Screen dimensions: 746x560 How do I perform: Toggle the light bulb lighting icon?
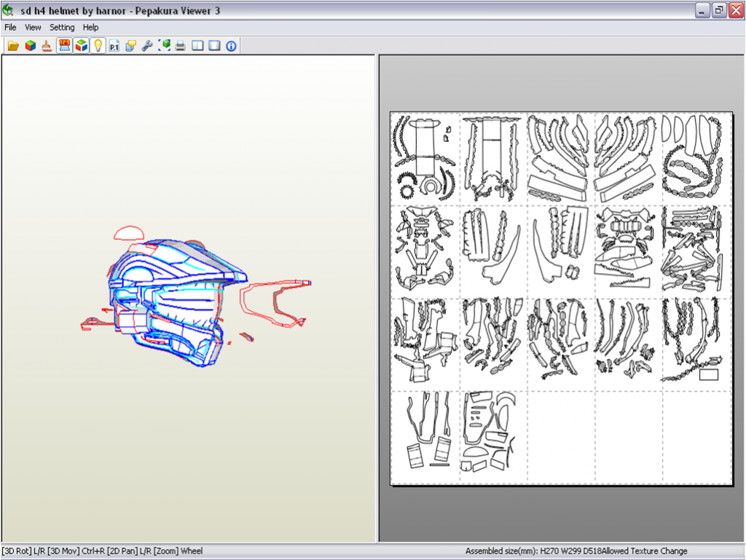coord(98,46)
